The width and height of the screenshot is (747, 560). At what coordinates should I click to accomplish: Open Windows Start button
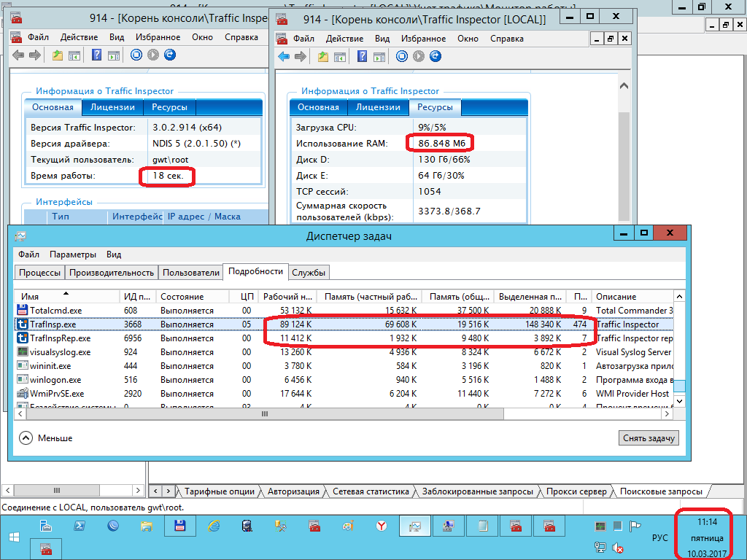(15, 537)
